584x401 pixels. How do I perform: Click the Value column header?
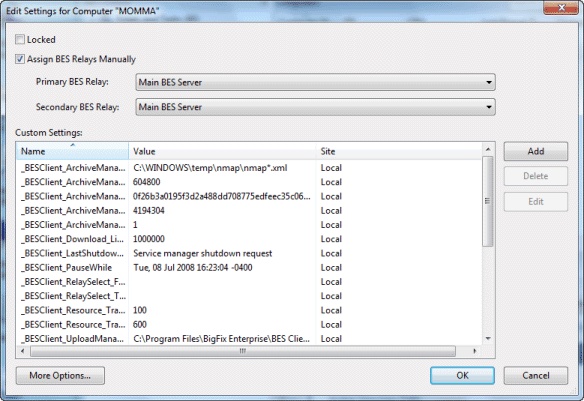coord(222,151)
